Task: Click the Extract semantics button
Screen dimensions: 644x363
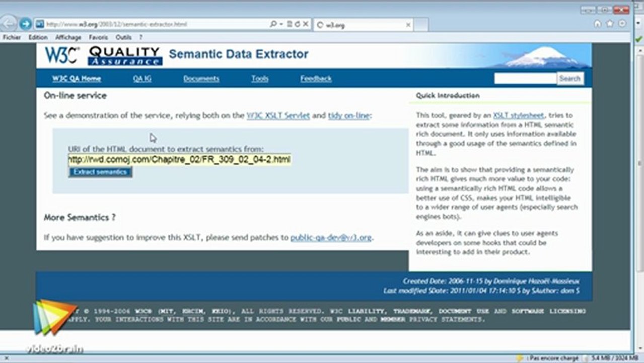Action: (x=100, y=172)
